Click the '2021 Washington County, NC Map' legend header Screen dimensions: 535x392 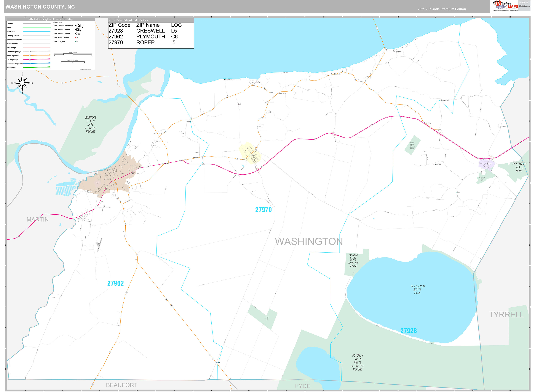pos(51,19)
